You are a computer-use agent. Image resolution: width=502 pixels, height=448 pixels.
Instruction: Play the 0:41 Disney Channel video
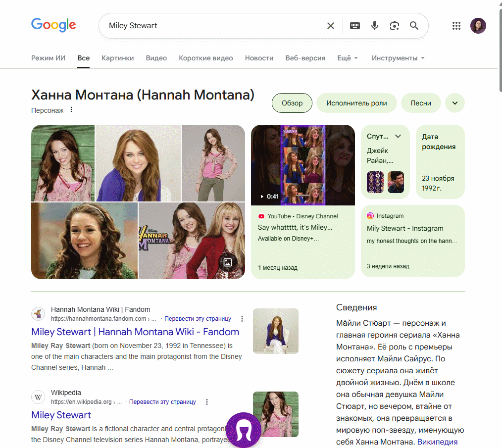pyautogui.click(x=303, y=165)
